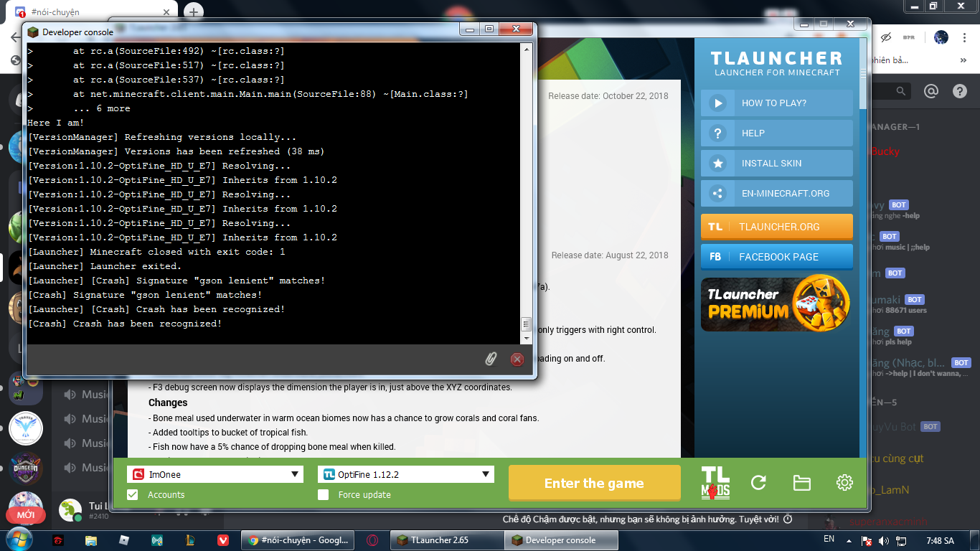
Task: Open Discord help question mark icon
Action: [959, 91]
